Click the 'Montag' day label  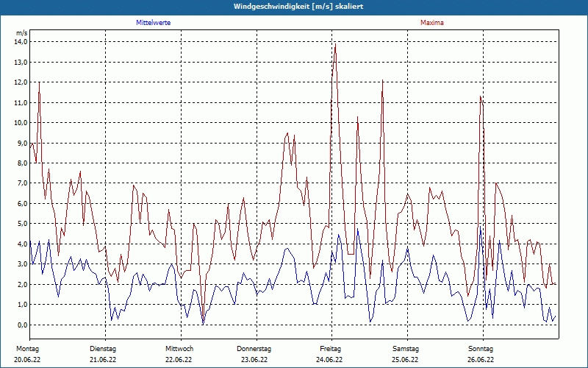pos(27,349)
